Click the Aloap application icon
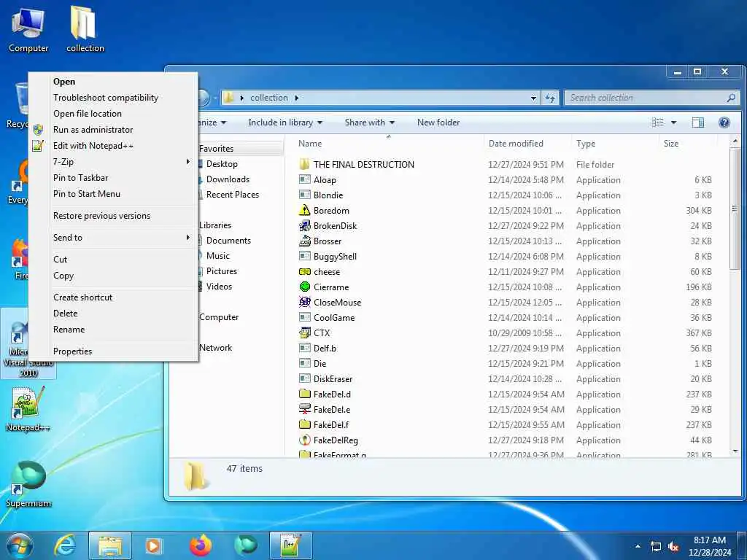Image resolution: width=747 pixels, height=560 pixels. pyautogui.click(x=304, y=179)
